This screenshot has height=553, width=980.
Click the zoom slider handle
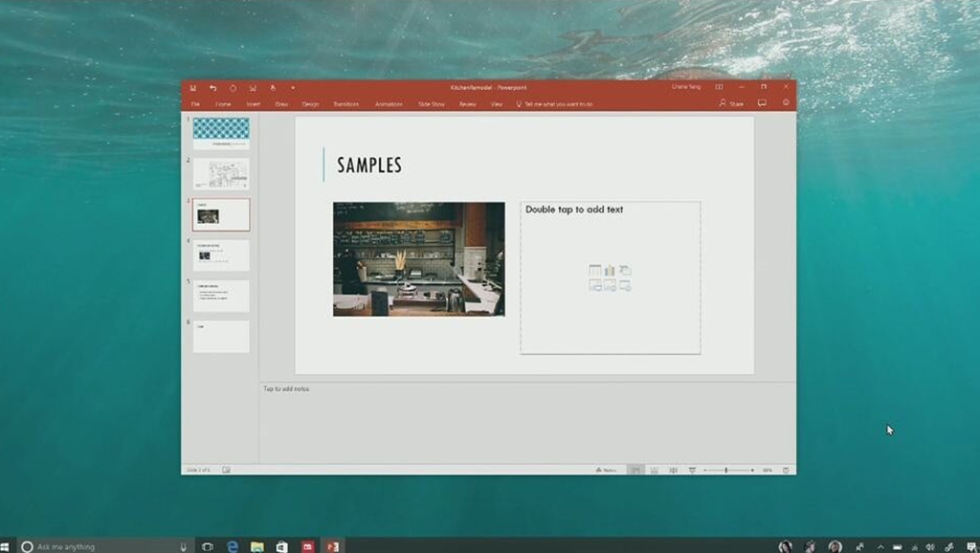[725, 470]
